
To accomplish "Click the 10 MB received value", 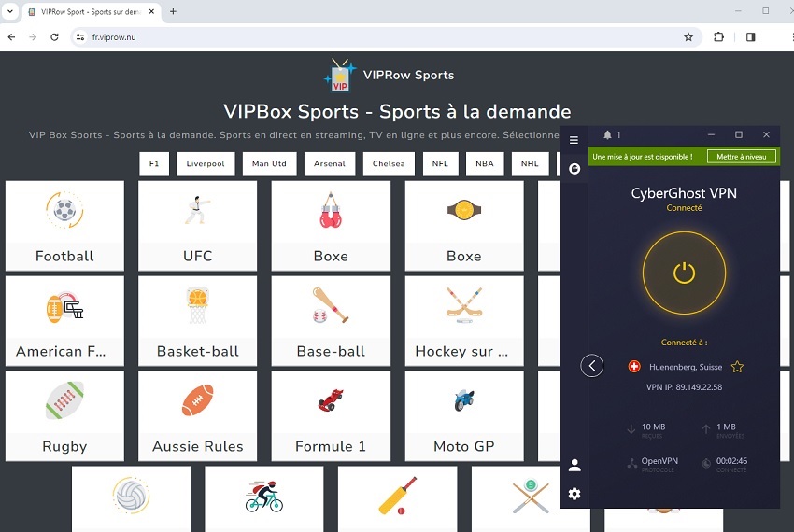I will point(653,427).
